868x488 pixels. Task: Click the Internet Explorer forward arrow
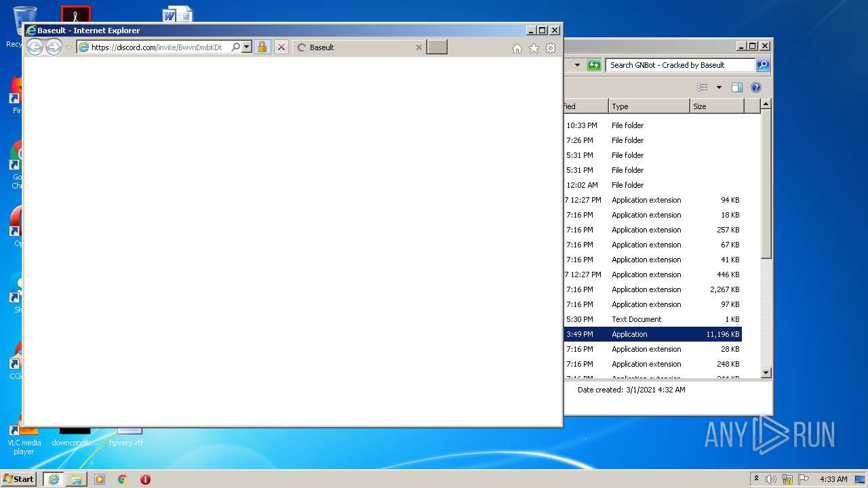[54, 47]
